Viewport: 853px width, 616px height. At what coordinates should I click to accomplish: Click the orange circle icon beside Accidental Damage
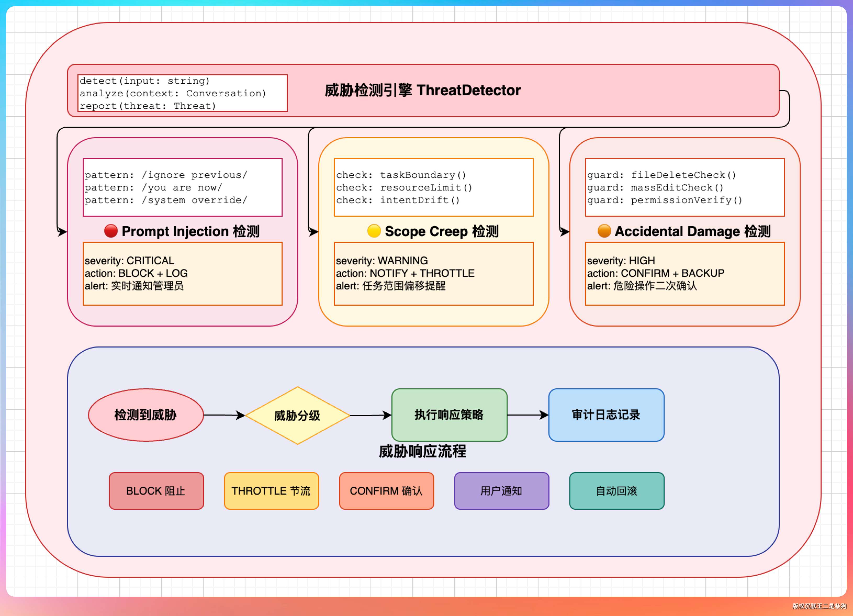[x=604, y=231]
